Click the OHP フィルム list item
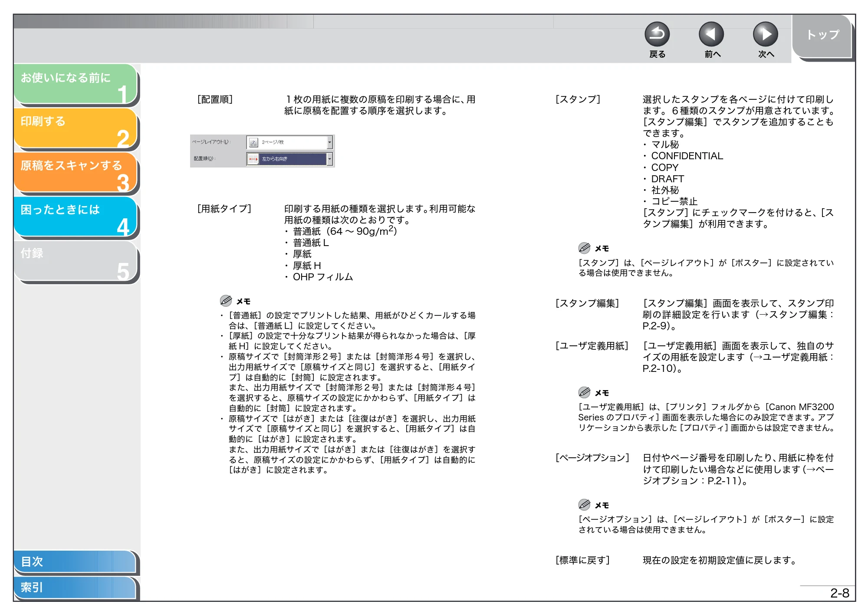 point(323,277)
